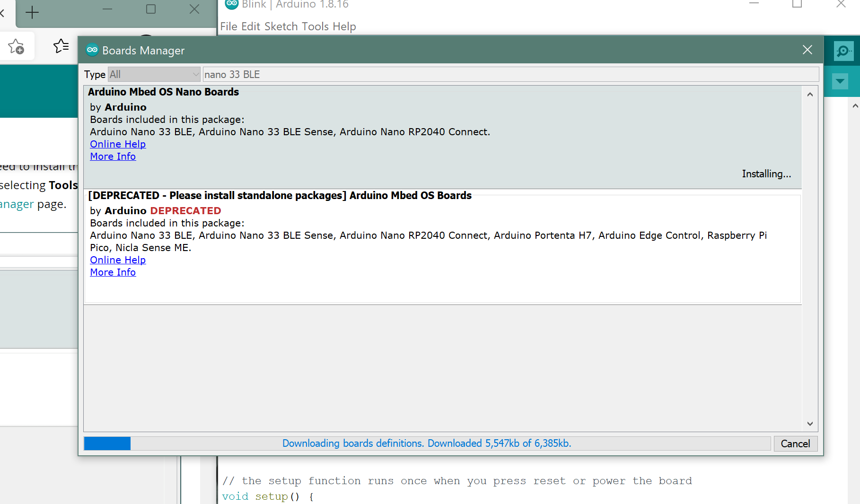Click the Boards Manager list scroll-up arrow
860x504 pixels.
pyautogui.click(x=810, y=94)
